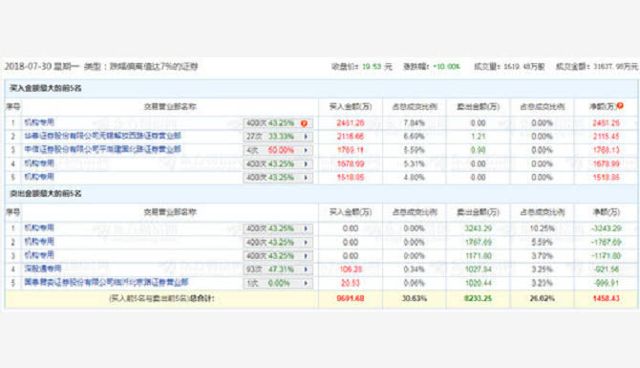Click arrow icon next to 27次 33.33%
The image size is (640, 368).
306,137
